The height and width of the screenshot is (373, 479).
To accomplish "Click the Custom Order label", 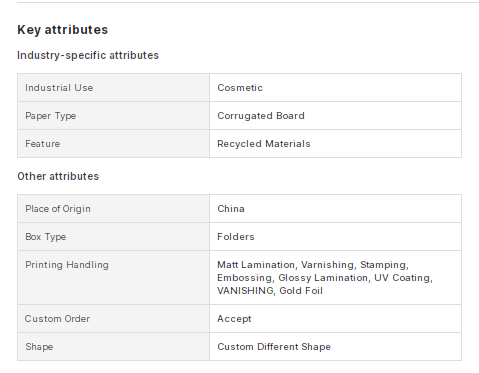I will [x=58, y=319].
